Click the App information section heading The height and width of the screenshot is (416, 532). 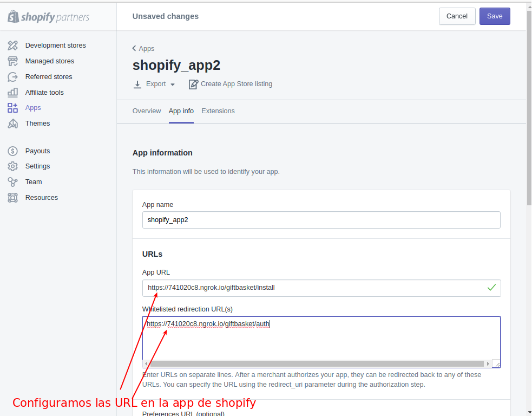(x=162, y=153)
